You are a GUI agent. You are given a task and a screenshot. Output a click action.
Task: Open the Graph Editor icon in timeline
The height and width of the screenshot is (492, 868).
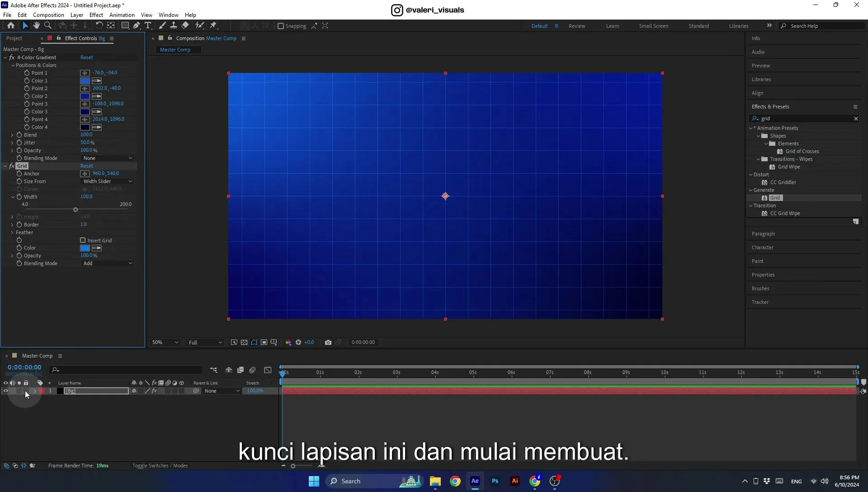(268, 370)
